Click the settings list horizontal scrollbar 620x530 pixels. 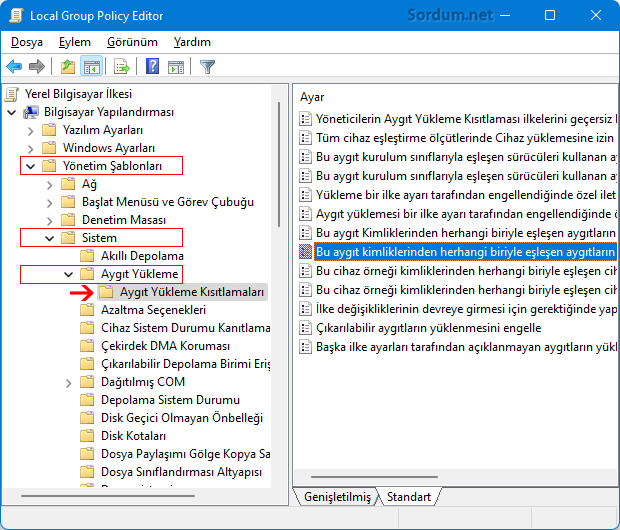point(374,477)
